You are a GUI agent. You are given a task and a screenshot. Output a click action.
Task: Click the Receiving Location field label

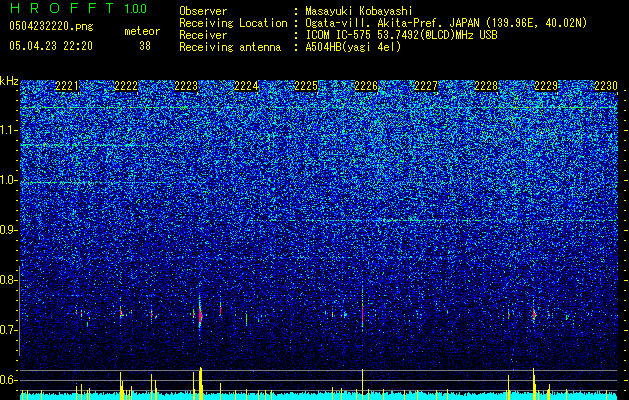click(x=233, y=23)
